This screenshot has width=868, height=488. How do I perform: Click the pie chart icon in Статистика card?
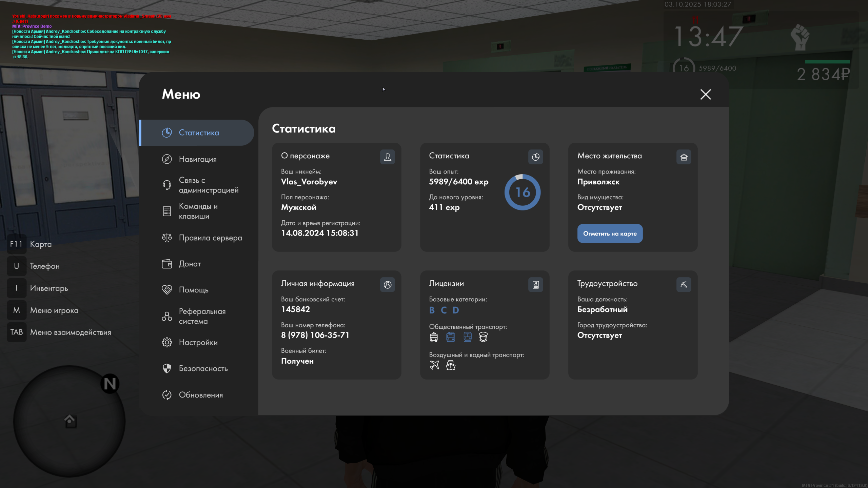pyautogui.click(x=535, y=157)
